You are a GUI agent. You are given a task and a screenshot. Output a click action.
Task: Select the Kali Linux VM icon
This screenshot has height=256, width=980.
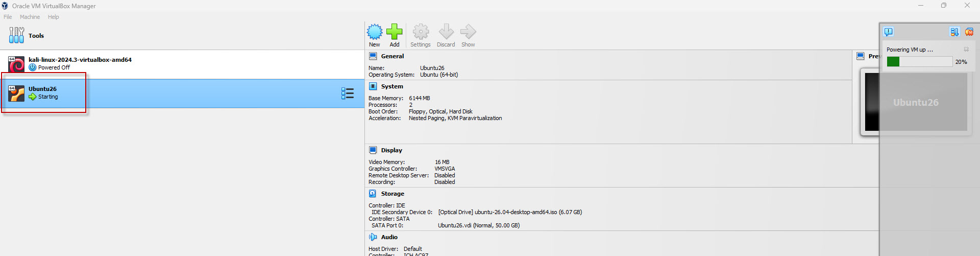(16, 64)
